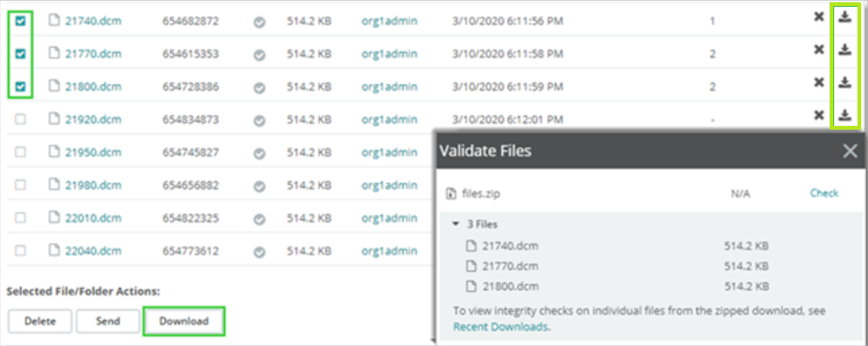This screenshot has height=346, width=868.
Task: Download the 21740.dcm file via row icon
Action: tap(845, 17)
